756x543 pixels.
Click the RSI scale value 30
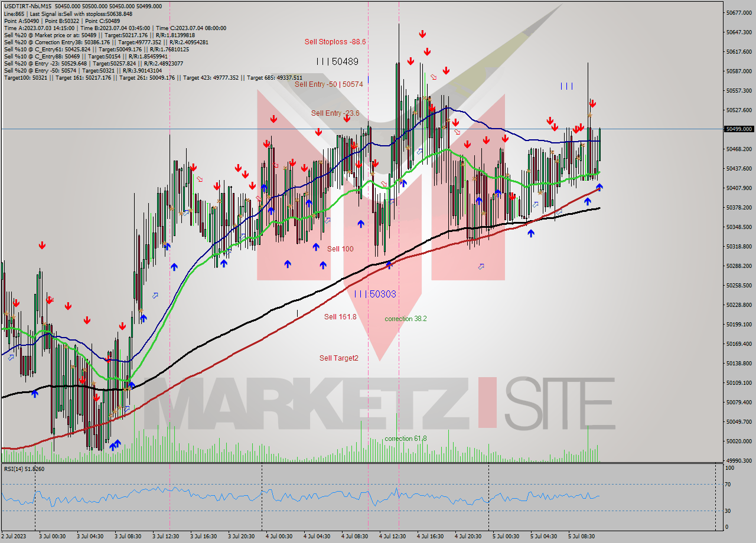pos(729,511)
